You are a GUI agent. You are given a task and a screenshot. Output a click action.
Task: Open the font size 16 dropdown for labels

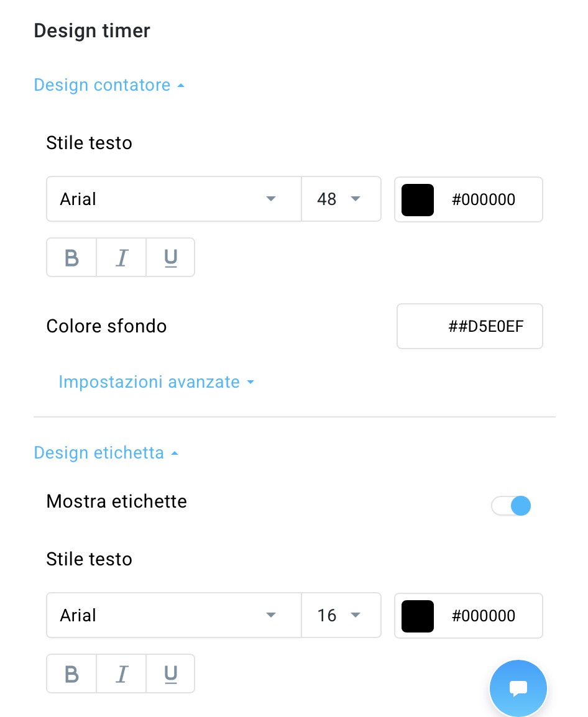click(x=341, y=615)
